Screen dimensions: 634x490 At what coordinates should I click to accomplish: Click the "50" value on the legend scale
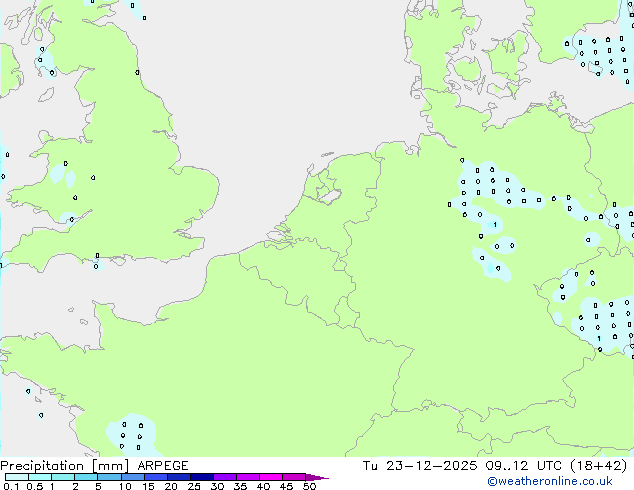point(309,487)
